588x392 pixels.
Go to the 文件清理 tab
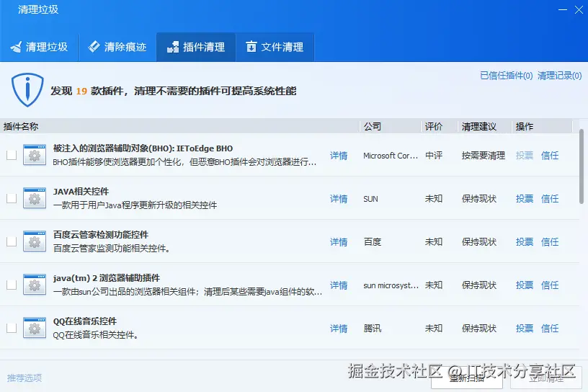click(275, 48)
